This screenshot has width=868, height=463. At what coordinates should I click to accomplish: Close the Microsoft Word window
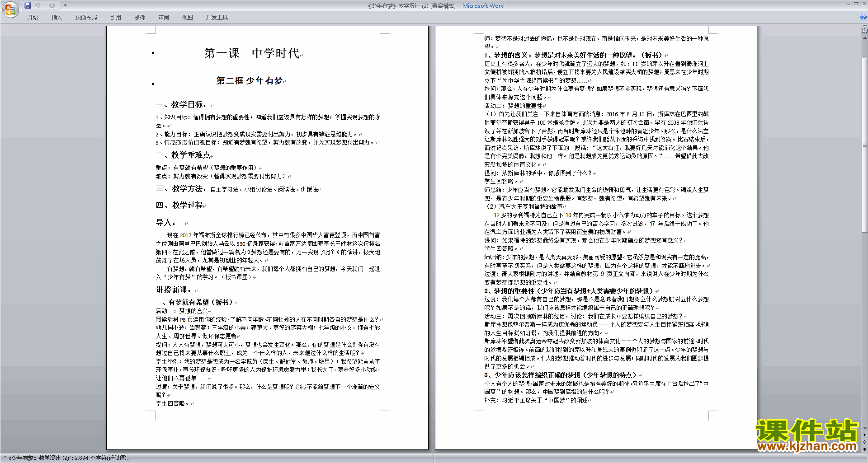coord(864,4)
